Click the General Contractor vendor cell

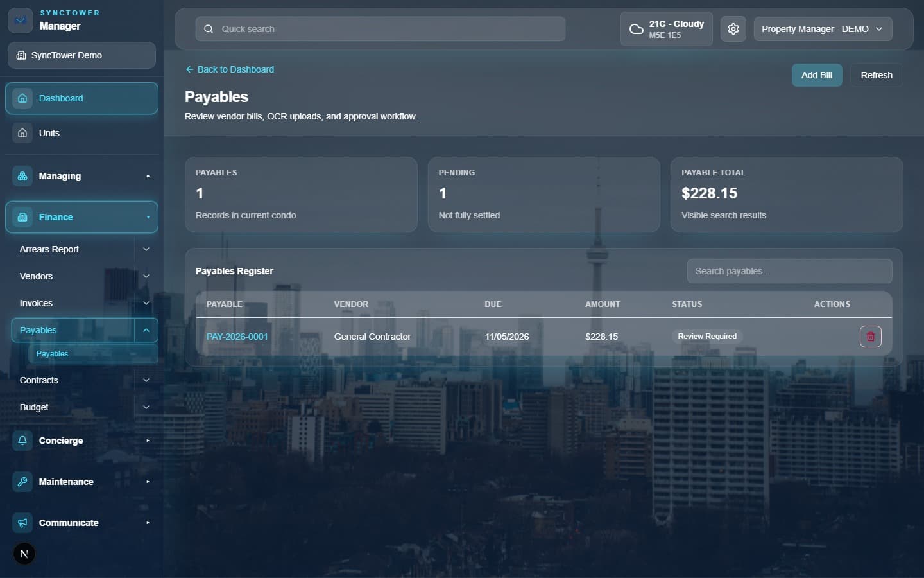(372, 337)
